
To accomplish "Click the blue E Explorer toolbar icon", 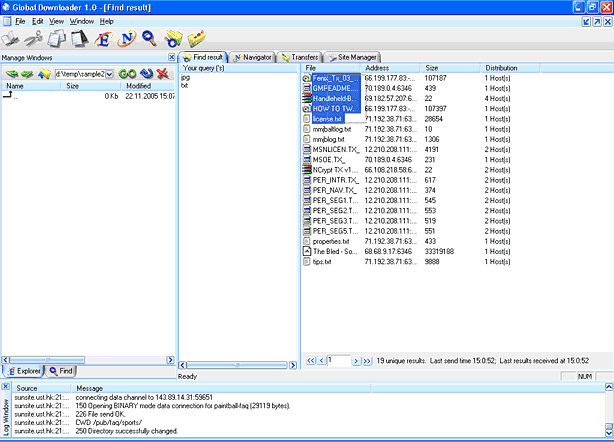I will 103,38.
